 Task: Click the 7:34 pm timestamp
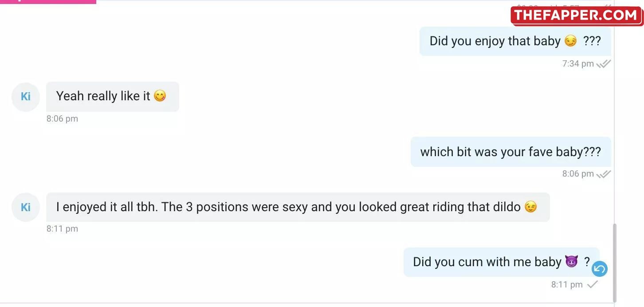578,64
